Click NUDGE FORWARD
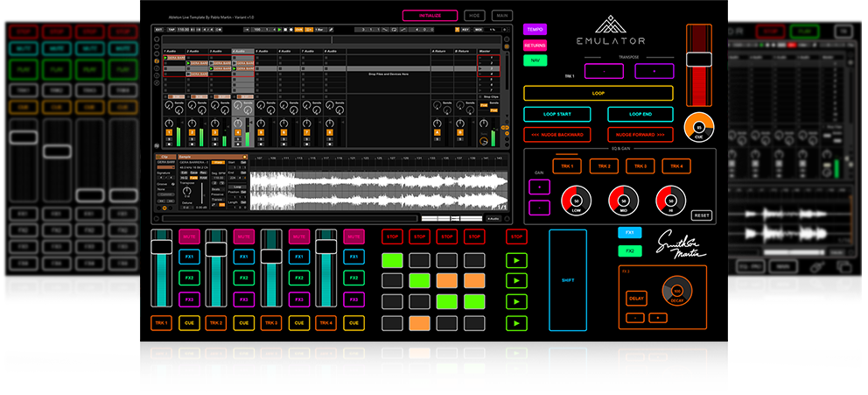This screenshot has width=868, height=395. click(640, 135)
